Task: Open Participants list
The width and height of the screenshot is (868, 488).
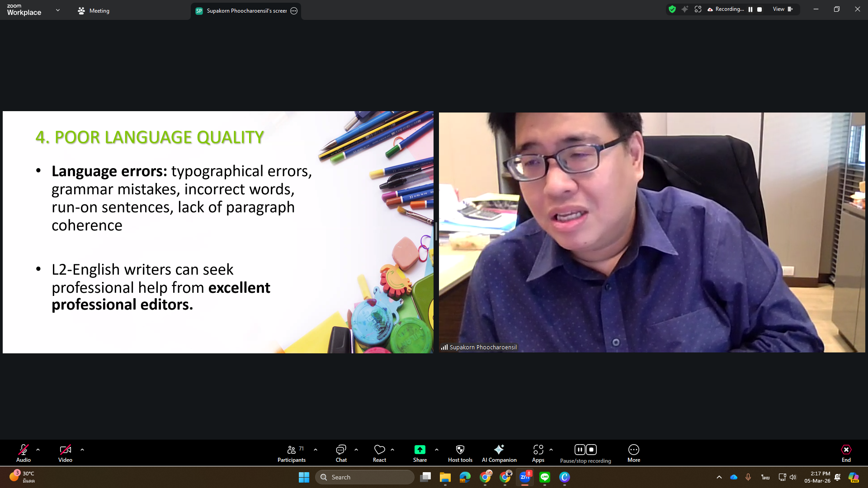Action: pyautogui.click(x=292, y=453)
